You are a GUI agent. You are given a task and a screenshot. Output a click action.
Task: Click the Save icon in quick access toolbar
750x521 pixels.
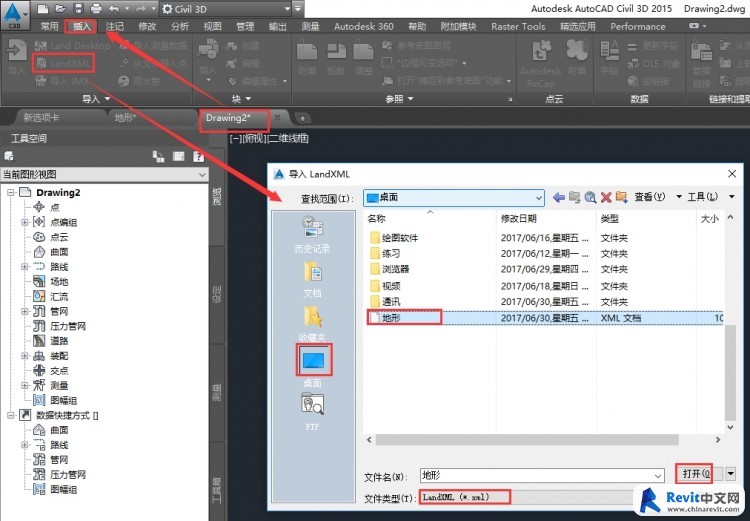pos(78,9)
